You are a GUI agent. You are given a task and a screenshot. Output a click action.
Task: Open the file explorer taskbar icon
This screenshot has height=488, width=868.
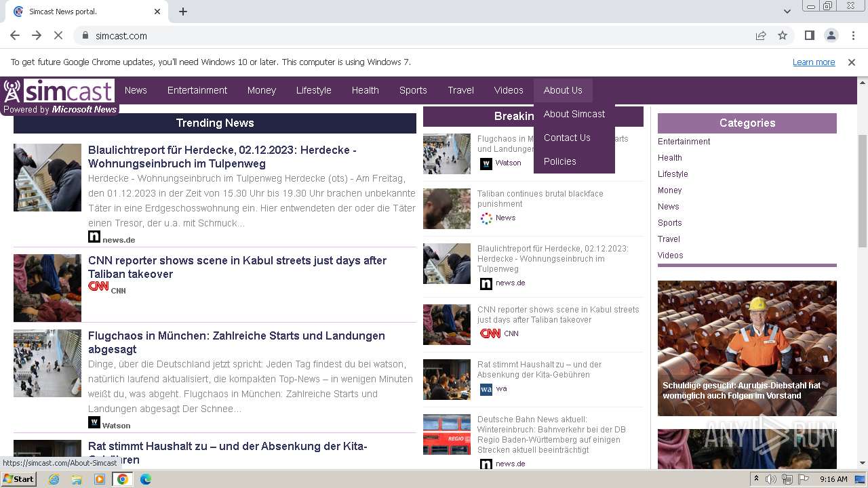(77, 479)
